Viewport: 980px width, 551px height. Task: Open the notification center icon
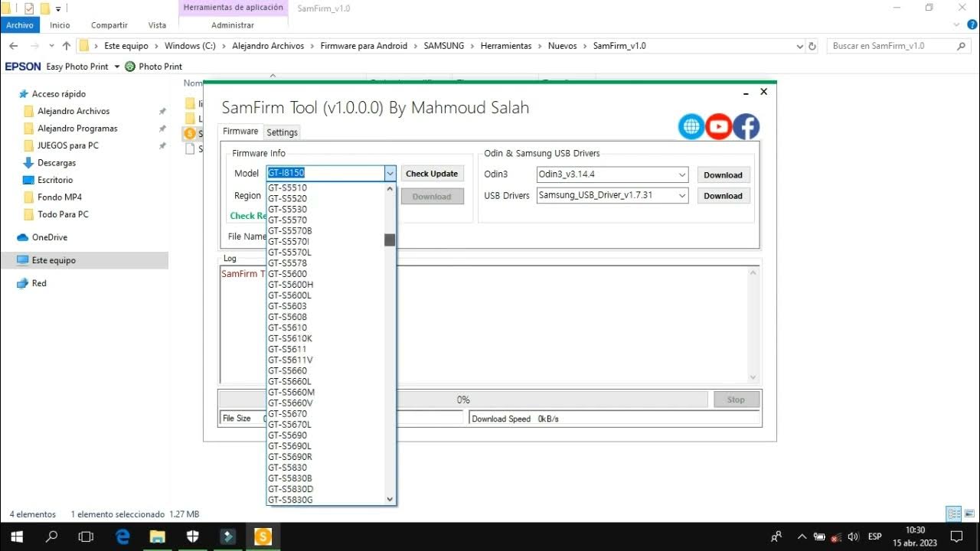pyautogui.click(x=955, y=536)
